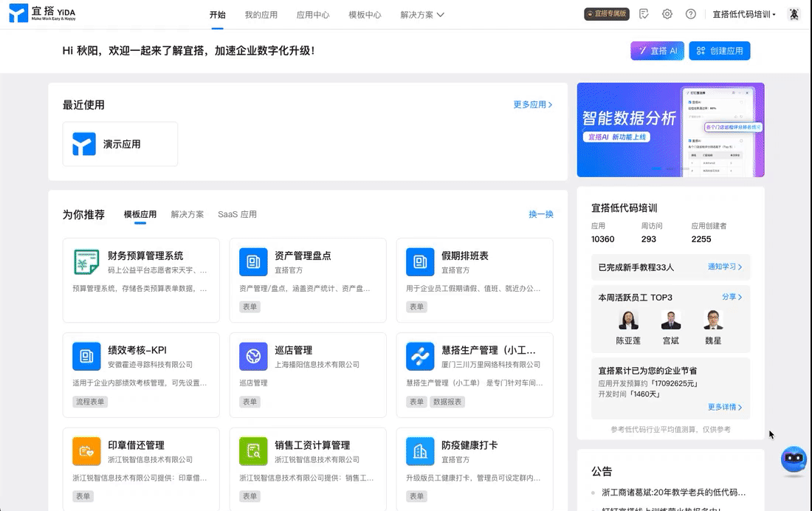812x511 pixels.
Task: Click the user avatar at top right
Action: click(x=794, y=14)
